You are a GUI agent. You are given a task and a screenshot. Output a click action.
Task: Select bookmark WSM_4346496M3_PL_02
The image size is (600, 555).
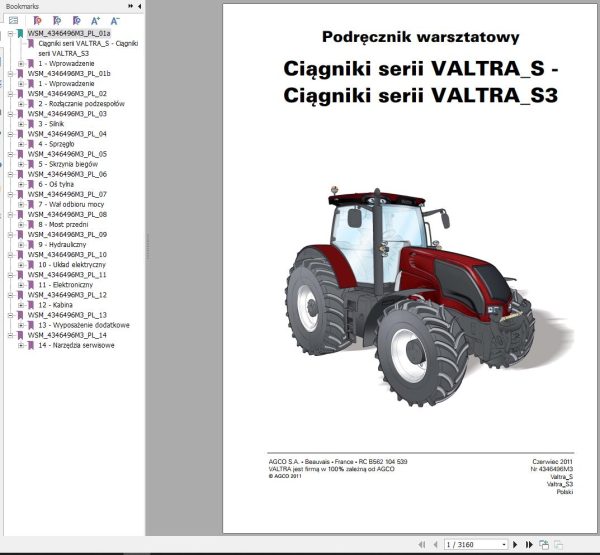tap(67, 94)
